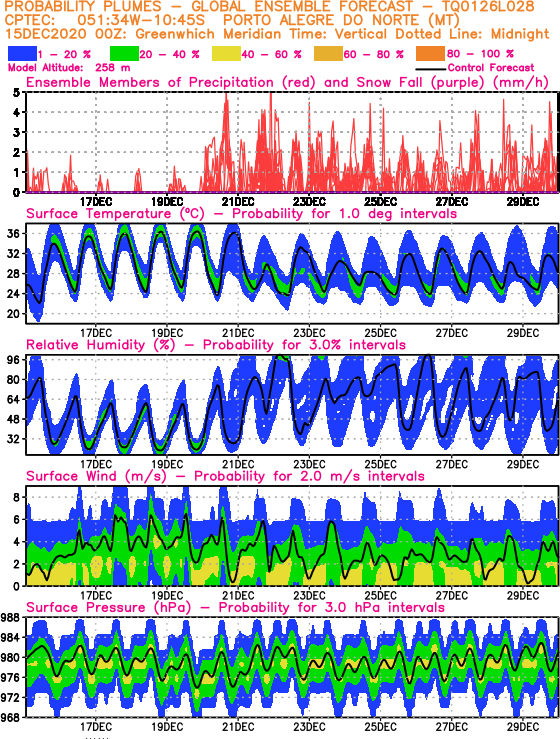Click the green 20 - 40 % legend swatch

pyautogui.click(x=124, y=54)
